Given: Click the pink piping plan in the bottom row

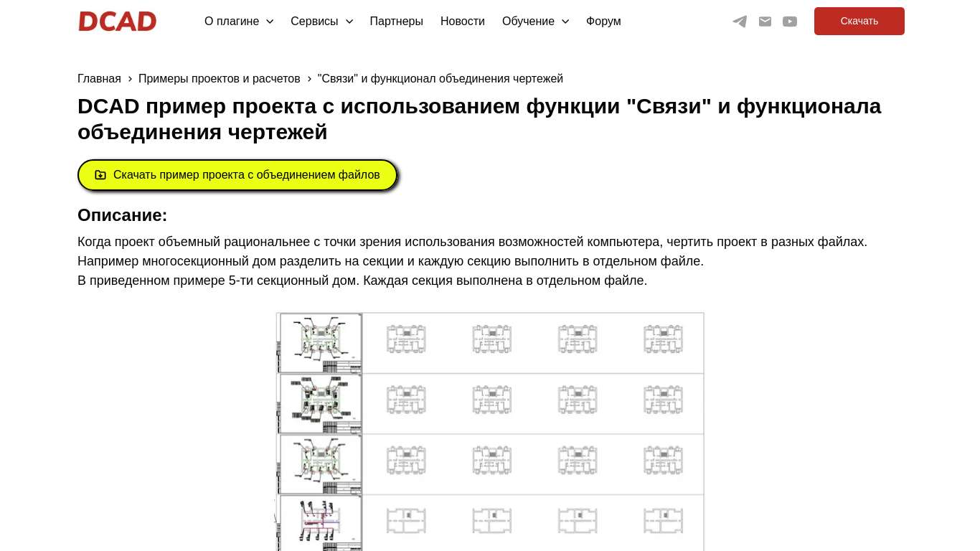Looking at the screenshot, I should pos(320,520).
